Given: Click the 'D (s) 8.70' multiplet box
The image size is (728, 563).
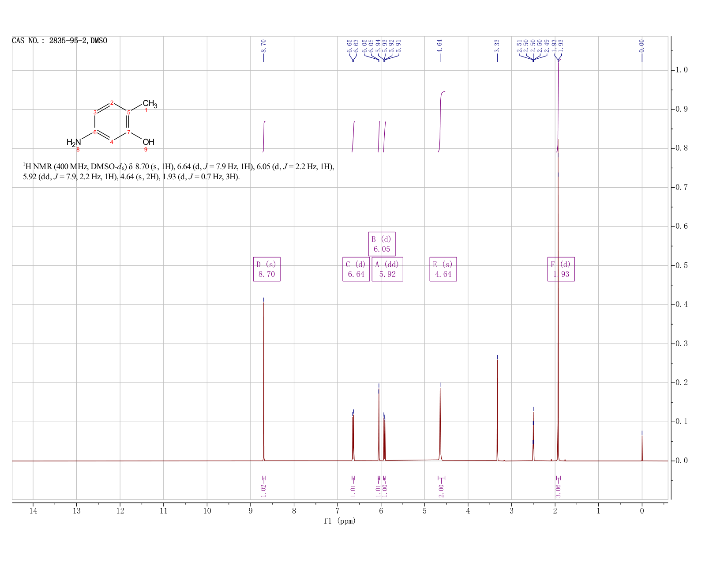Looking at the screenshot, I should coord(267,269).
